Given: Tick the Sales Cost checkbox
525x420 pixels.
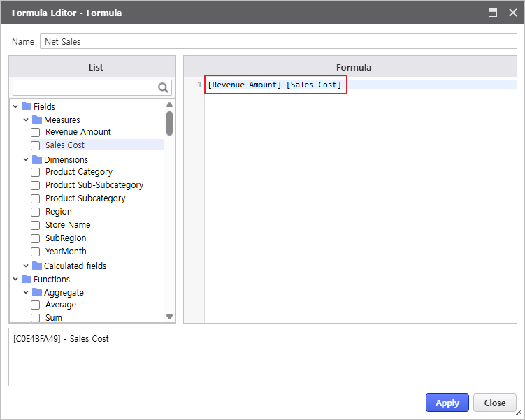Looking at the screenshot, I should [36, 145].
